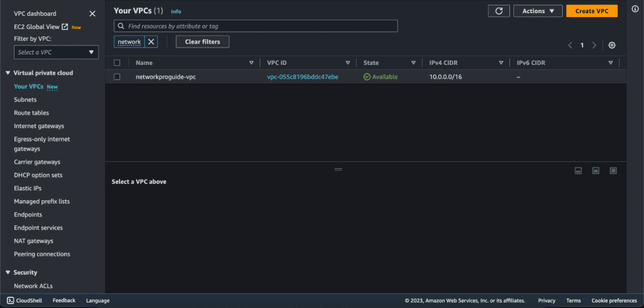Click Feedback in footer
644x308 pixels.
64,300
